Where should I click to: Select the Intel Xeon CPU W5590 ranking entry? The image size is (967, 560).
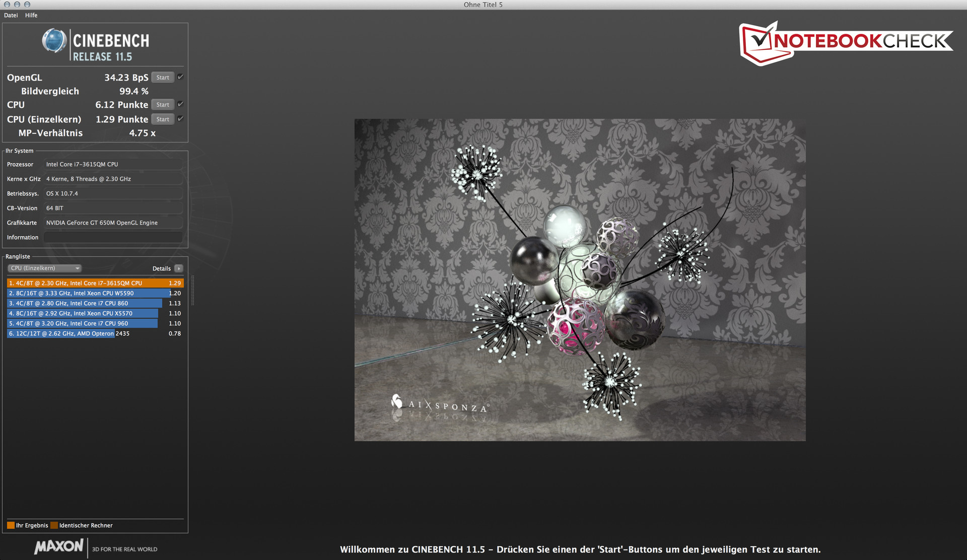coord(88,293)
